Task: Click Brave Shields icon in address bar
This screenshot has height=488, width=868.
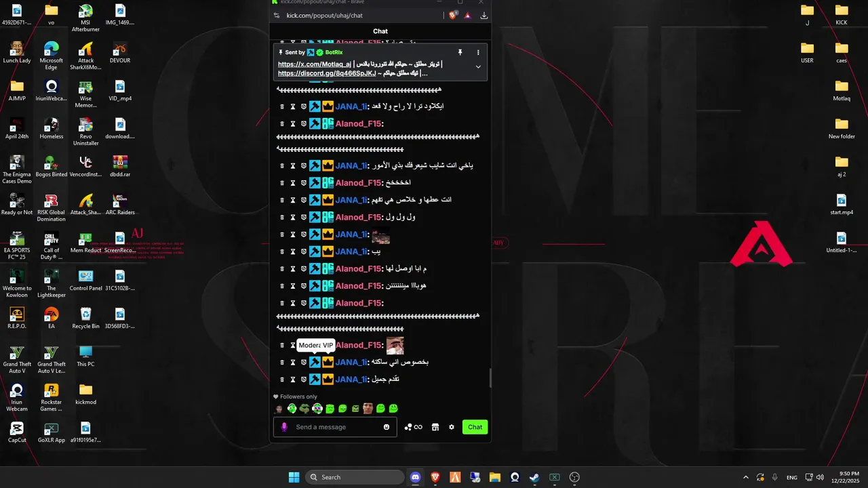Action: (453, 16)
